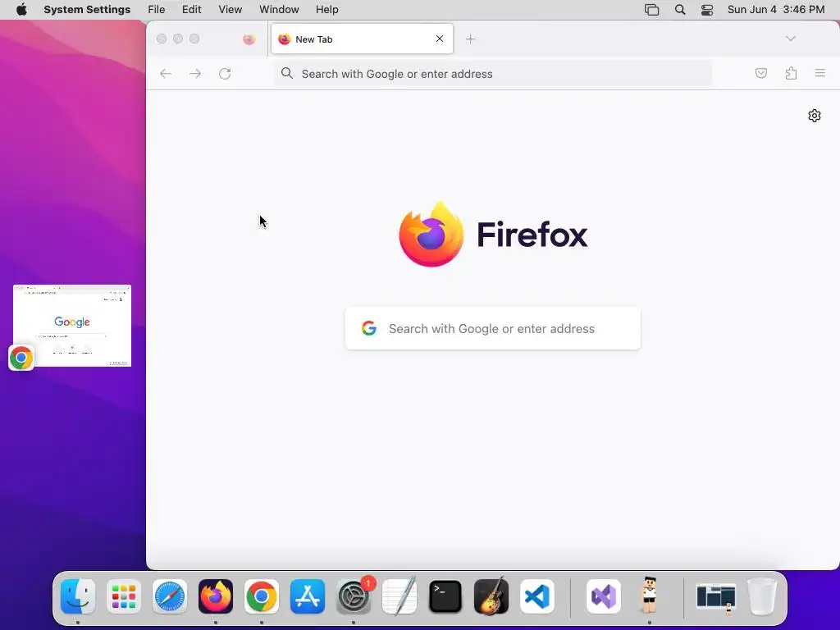The image size is (840, 630).
Task: Open Spotlight search in menu bar
Action: [x=680, y=10]
